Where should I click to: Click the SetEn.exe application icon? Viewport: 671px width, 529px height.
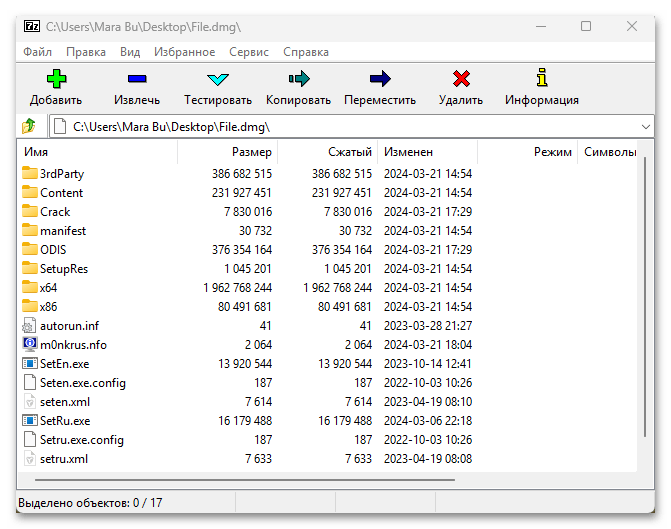[30, 363]
